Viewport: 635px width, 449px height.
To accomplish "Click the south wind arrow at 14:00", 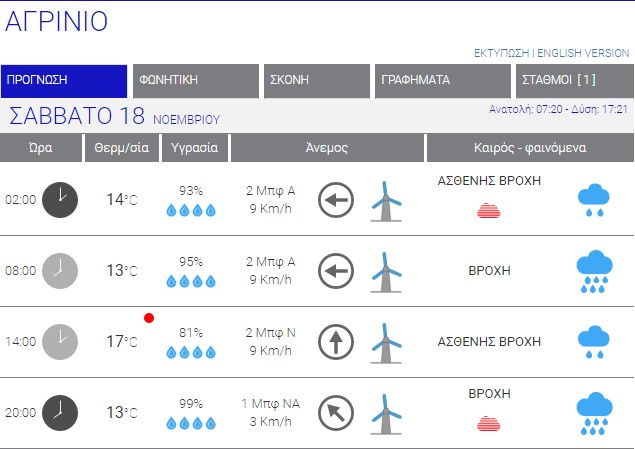I will 336,342.
